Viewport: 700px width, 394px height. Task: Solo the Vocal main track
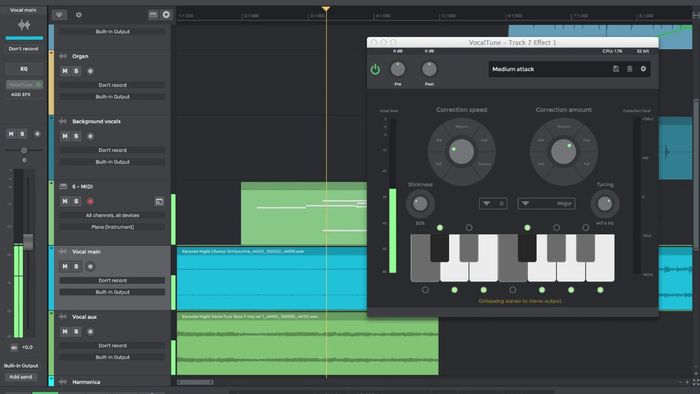76,266
